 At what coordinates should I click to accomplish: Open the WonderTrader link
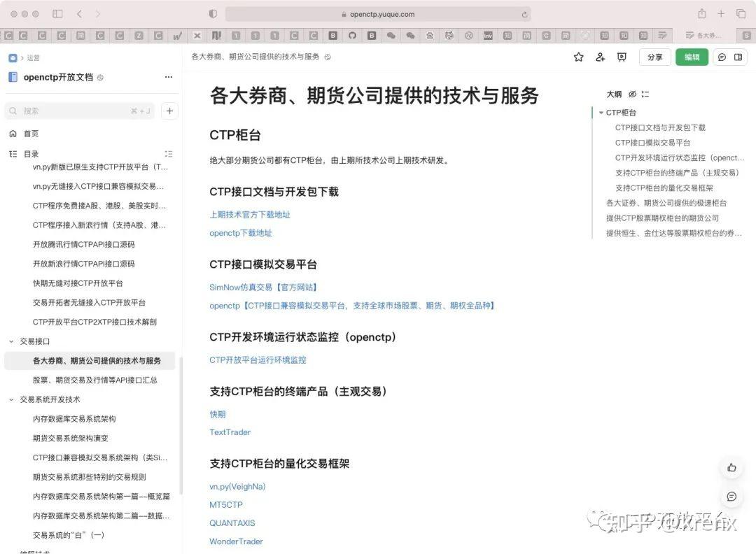[237, 541]
